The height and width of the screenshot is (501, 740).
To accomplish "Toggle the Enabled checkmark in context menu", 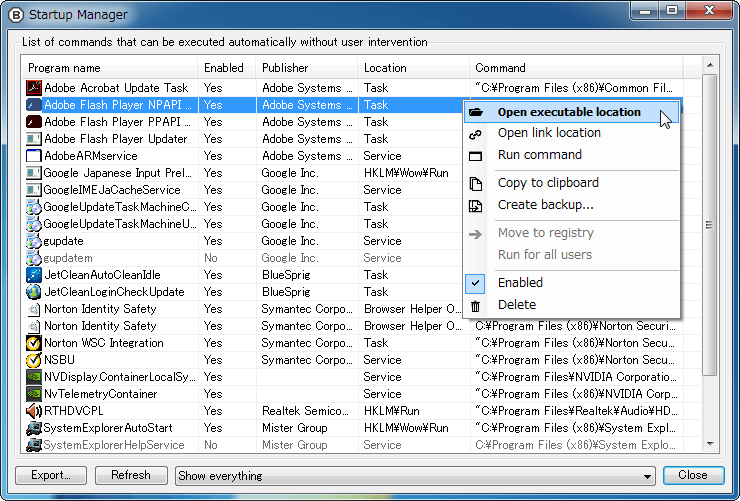I will [476, 283].
